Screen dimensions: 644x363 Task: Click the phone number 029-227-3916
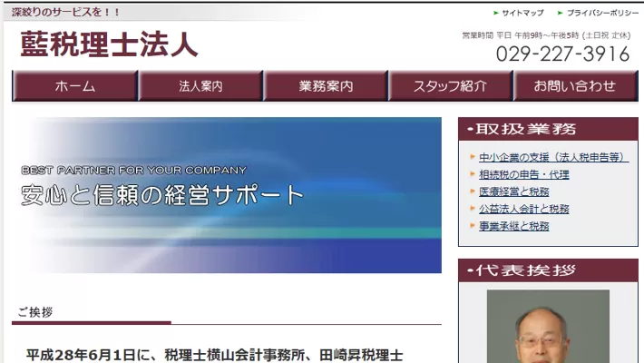(x=562, y=54)
